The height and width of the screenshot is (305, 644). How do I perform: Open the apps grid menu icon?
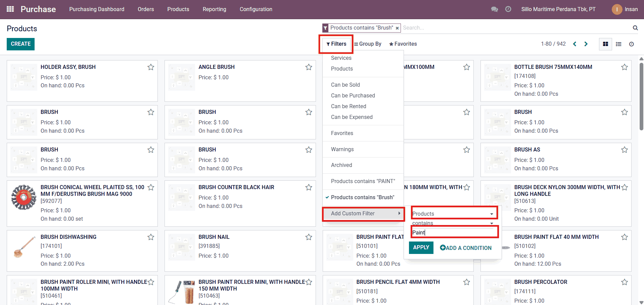(x=10, y=9)
